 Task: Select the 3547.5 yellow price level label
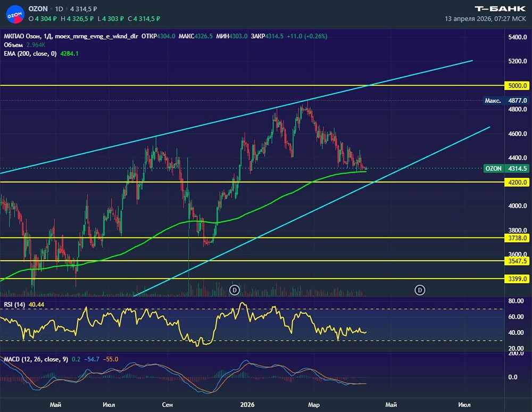517,261
